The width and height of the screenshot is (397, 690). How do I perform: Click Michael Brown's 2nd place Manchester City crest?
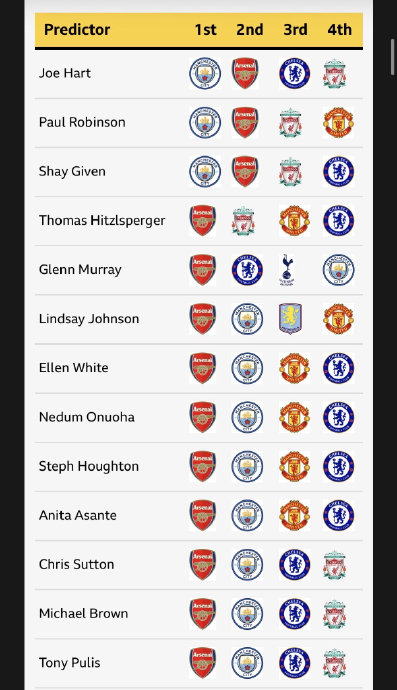(247, 613)
